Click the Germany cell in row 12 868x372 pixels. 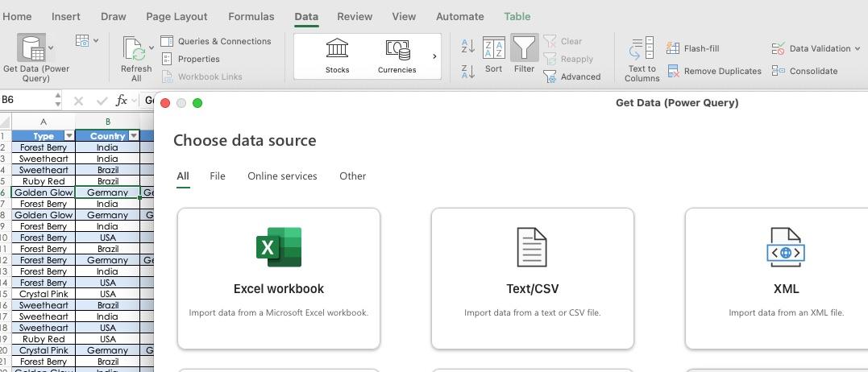(x=108, y=260)
